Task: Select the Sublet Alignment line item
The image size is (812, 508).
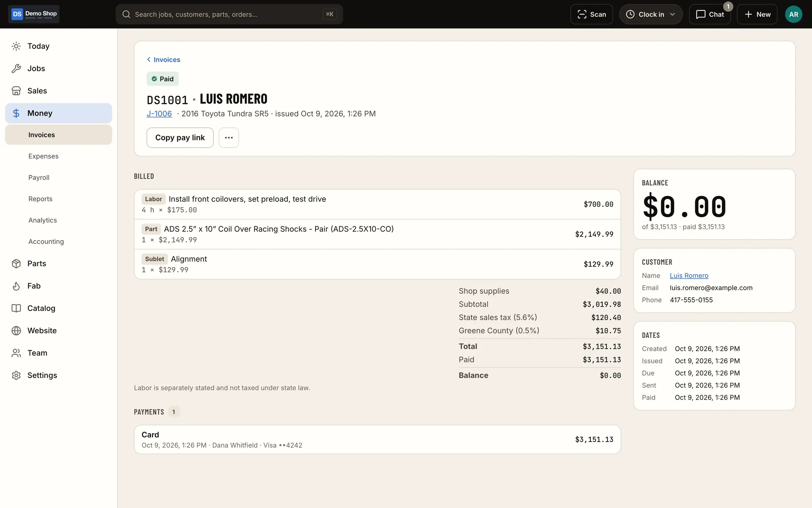Action: 377,264
